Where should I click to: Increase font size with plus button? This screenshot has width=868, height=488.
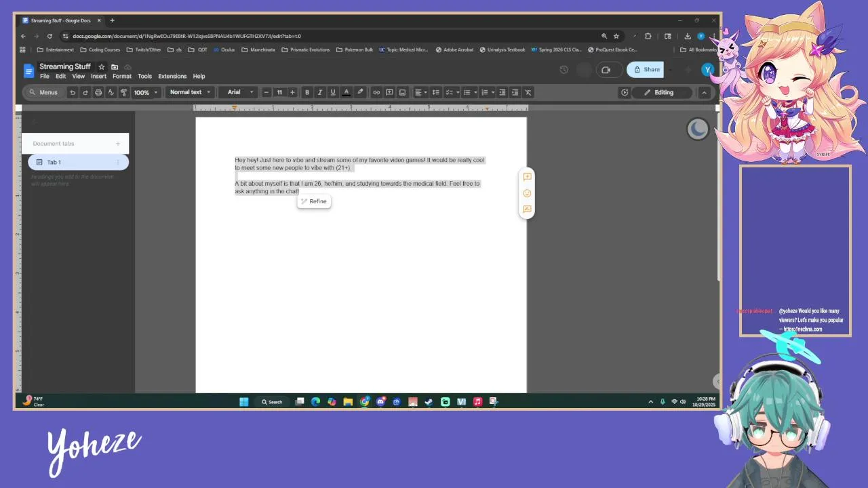tap(292, 92)
